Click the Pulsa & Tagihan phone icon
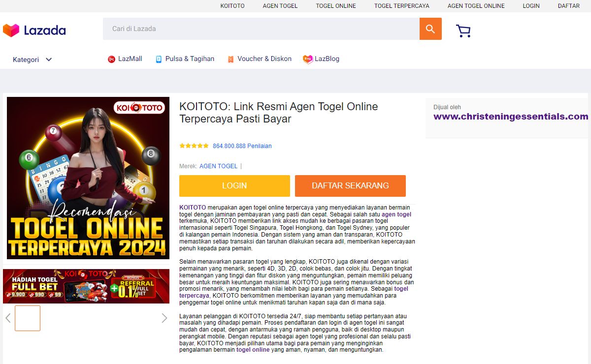Screen dimensions: 591x364 coord(159,59)
